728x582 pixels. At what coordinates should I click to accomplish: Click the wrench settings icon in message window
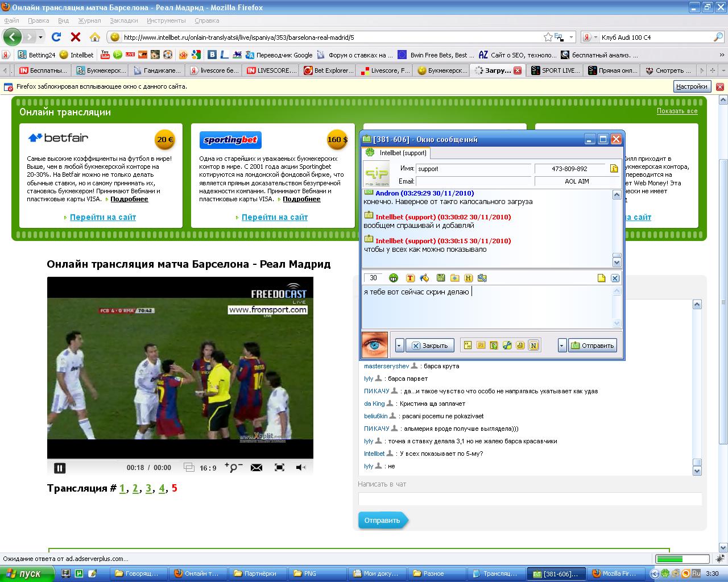pyautogui.click(x=507, y=345)
